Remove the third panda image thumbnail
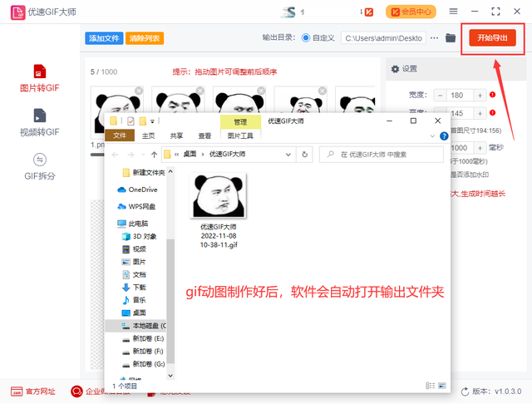Viewport: 532px width, 404px height. click(261, 91)
